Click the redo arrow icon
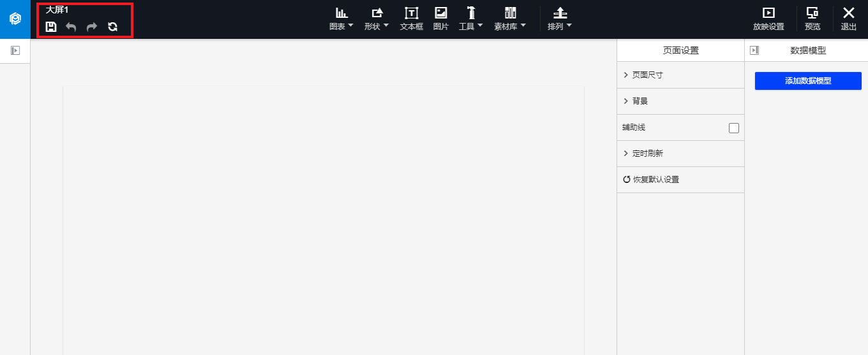This screenshot has height=355, width=868. tap(92, 27)
